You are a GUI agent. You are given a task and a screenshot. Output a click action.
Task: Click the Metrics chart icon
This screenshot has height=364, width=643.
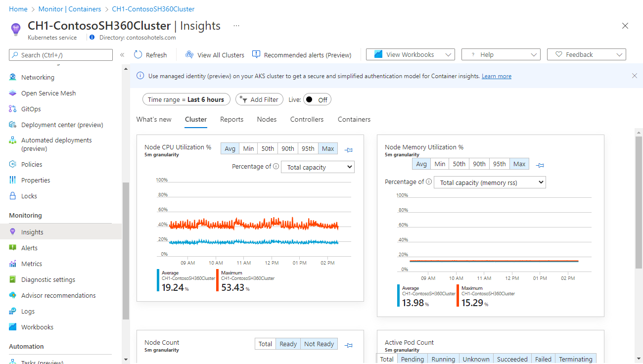click(x=13, y=264)
